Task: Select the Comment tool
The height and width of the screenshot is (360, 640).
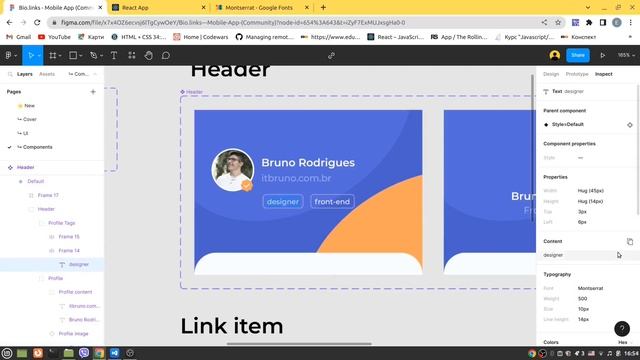Action: point(166,56)
